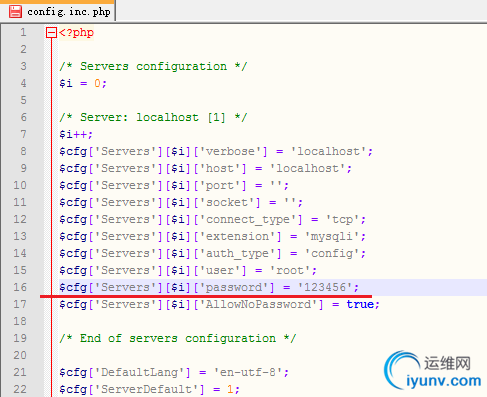Click the Servers configuration comment
The height and width of the screenshot is (397, 487).
tap(153, 66)
